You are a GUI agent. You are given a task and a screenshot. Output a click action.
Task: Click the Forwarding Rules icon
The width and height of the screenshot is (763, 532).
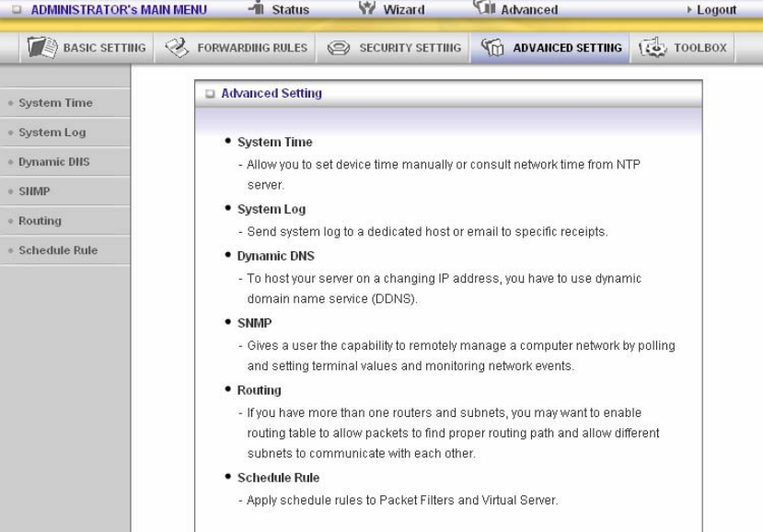coord(177,48)
